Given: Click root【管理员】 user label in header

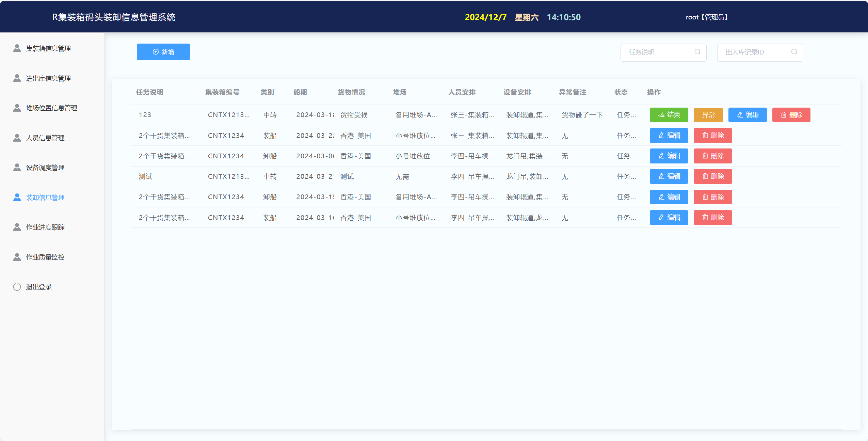Looking at the screenshot, I should (x=707, y=17).
